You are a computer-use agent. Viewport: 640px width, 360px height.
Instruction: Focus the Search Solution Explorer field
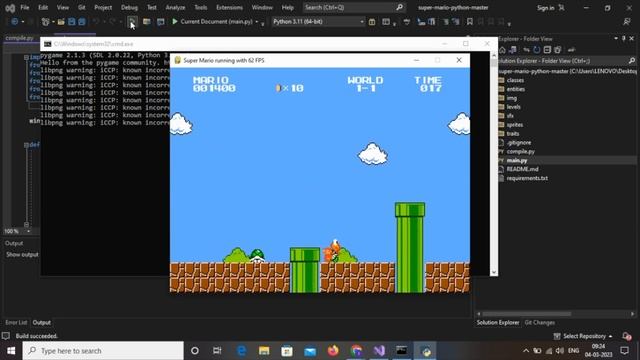click(x=567, y=61)
